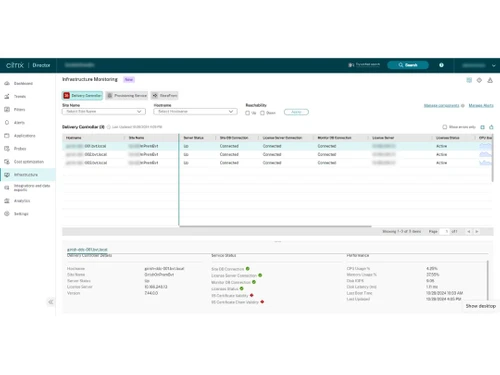Image resolution: width=500 pixels, height=375 pixels.
Task: Sort by Site Name column header
Action: tap(136, 138)
